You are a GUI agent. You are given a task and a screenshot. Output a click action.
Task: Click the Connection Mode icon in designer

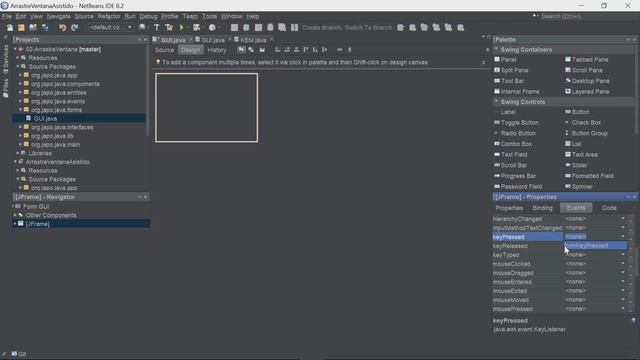pos(251,50)
